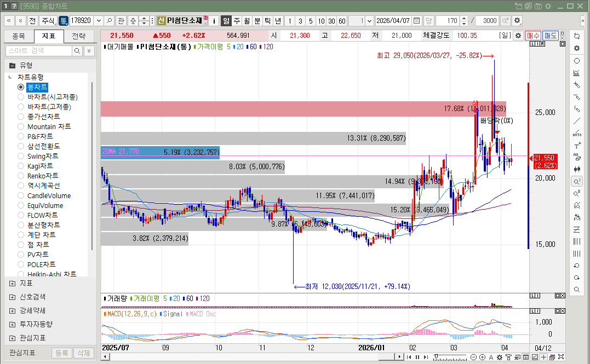The height and width of the screenshot is (364, 590).
Task: Select the 분 minute period button
Action: pos(257,21)
